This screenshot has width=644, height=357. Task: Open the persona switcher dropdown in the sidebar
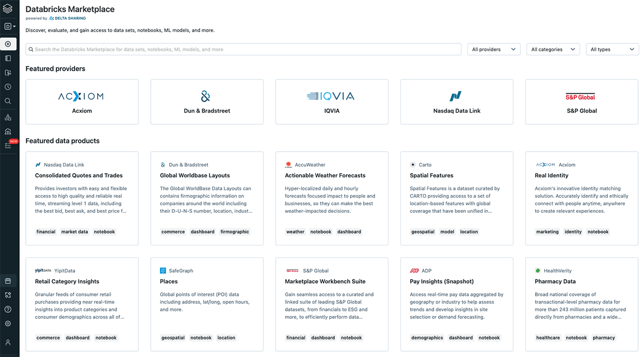[x=10, y=26]
